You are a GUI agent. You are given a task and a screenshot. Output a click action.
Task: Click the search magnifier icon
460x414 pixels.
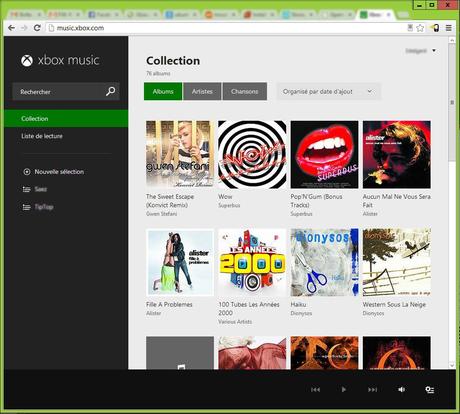coord(110,91)
